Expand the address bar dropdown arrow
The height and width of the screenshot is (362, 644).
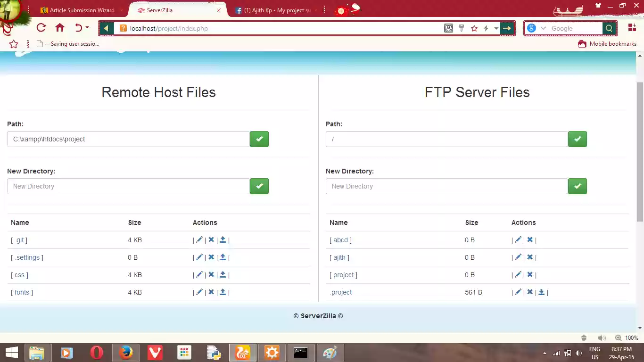point(496,28)
